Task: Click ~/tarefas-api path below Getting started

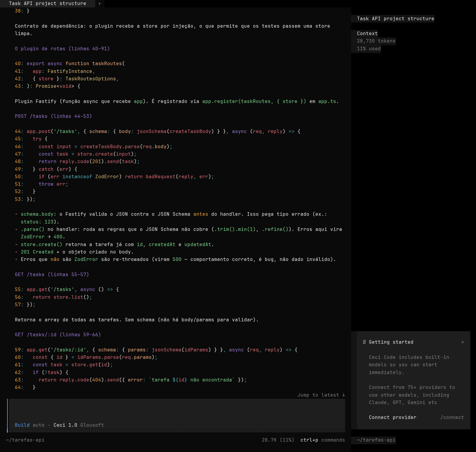Action: [x=376, y=440]
